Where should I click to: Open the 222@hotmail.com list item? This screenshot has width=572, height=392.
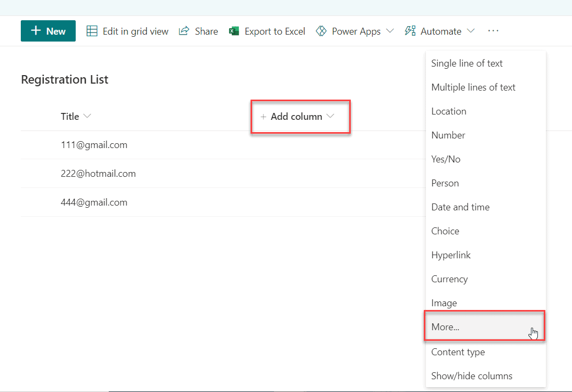coord(98,173)
